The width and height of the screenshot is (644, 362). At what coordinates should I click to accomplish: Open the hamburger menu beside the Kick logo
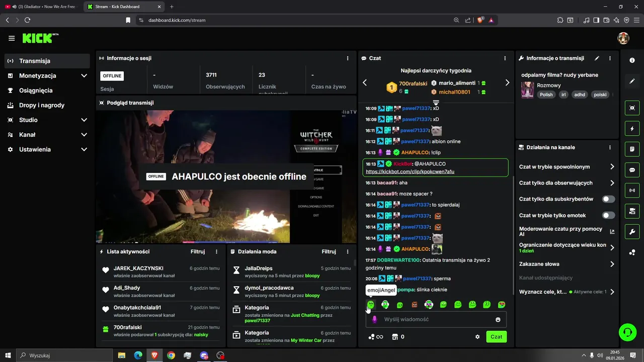12,38
